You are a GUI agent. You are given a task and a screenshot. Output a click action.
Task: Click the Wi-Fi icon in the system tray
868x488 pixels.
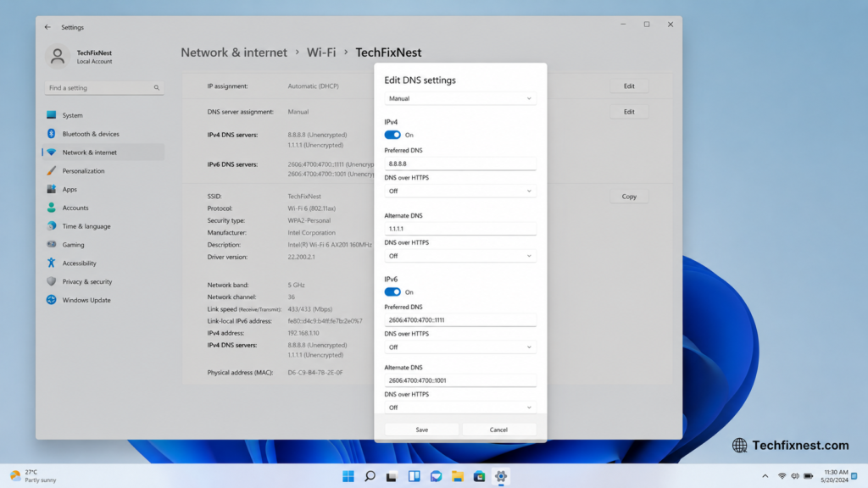782,476
